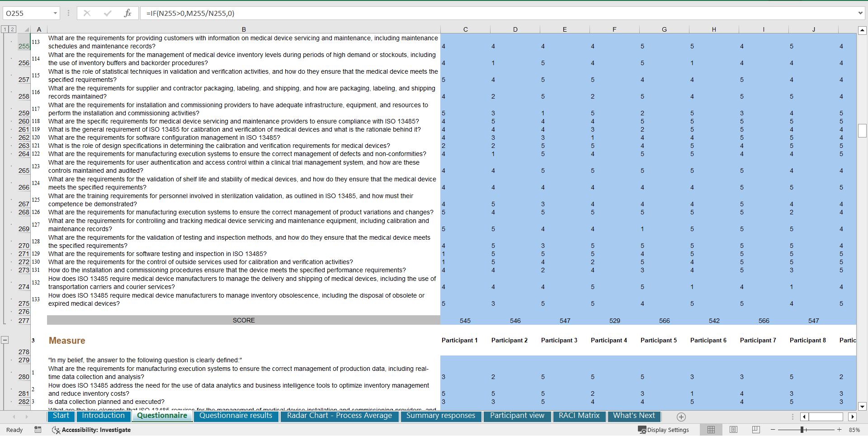Select column C header
The height and width of the screenshot is (436, 868).
pos(465,29)
